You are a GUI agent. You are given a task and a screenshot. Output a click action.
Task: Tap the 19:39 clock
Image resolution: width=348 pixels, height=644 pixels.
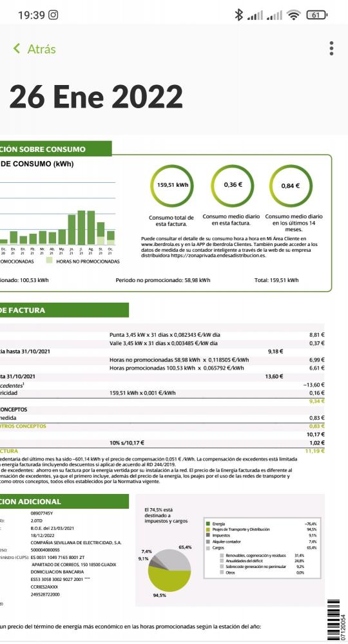(31, 15)
